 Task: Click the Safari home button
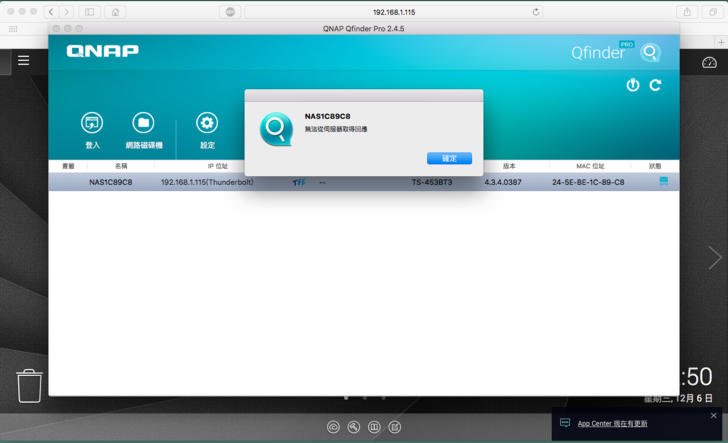115,12
